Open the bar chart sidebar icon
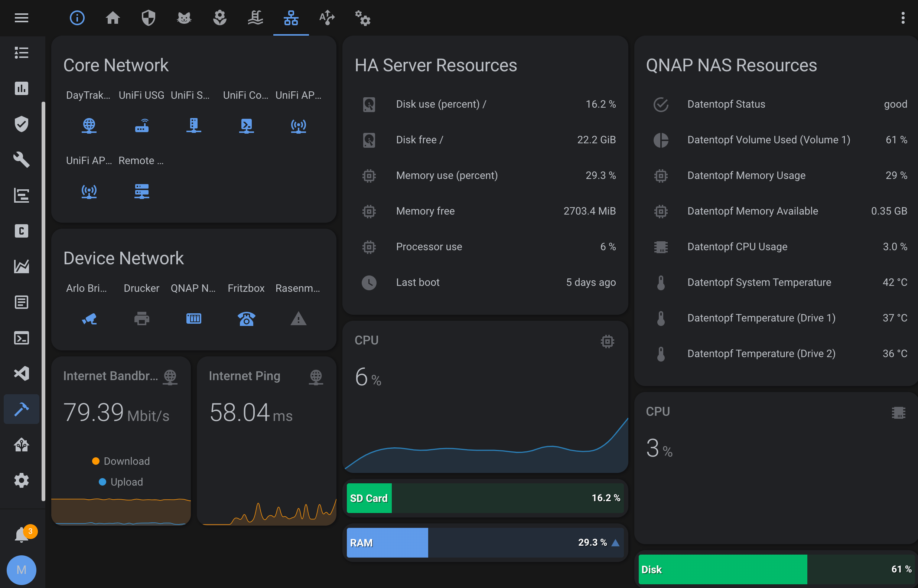 click(22, 88)
